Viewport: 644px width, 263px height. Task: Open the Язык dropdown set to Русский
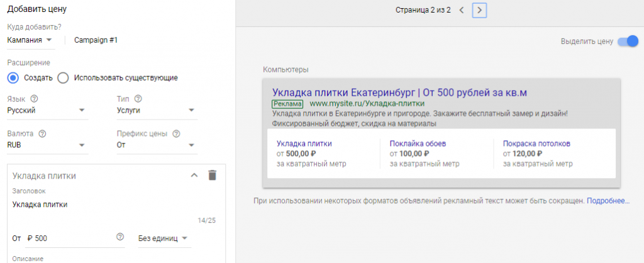48,111
